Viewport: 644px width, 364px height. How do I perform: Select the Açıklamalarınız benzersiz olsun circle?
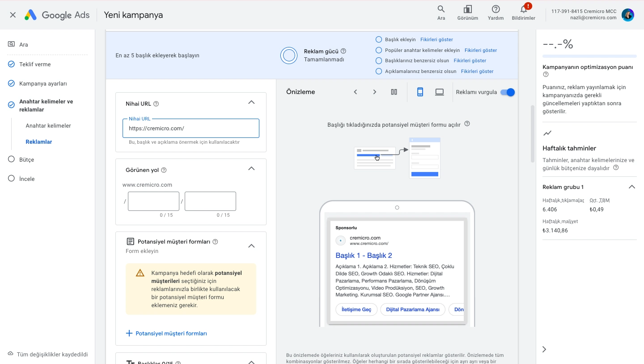click(379, 71)
